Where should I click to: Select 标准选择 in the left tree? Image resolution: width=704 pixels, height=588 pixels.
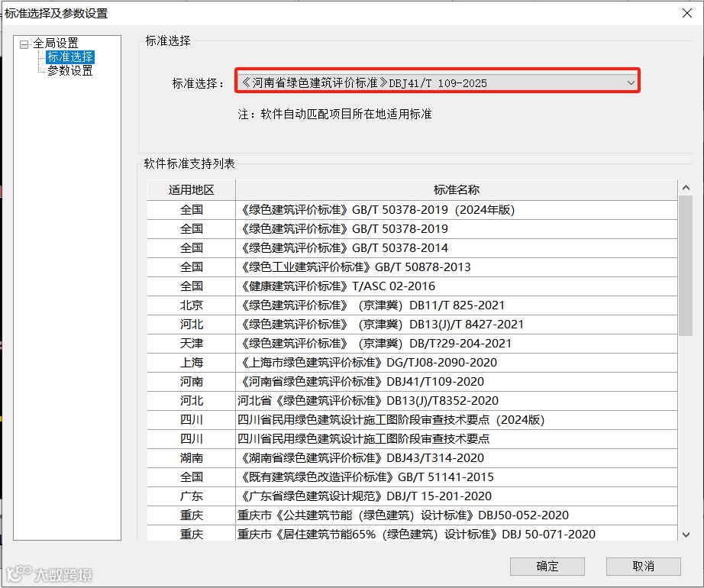coord(69,57)
